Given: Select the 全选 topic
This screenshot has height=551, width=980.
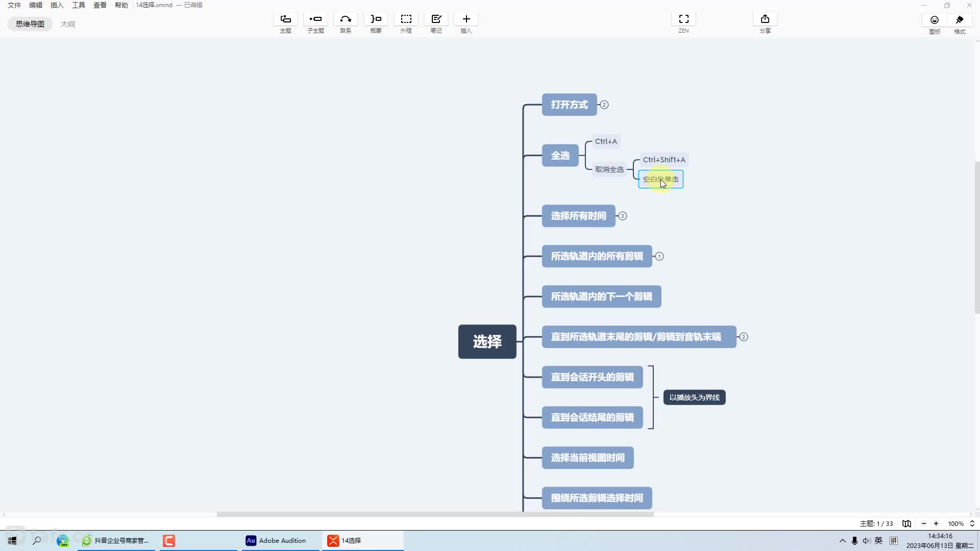Looking at the screenshot, I should [560, 156].
